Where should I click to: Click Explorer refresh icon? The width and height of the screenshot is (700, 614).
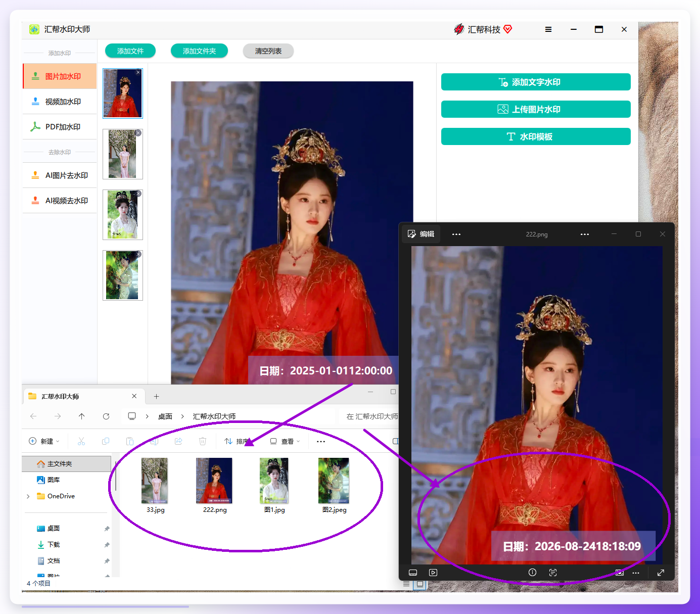point(106,416)
